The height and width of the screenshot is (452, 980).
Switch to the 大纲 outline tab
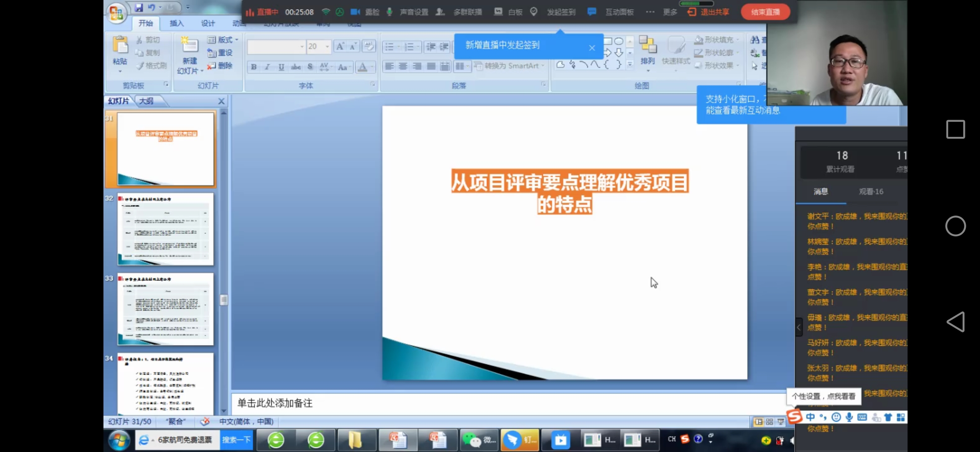click(x=147, y=101)
